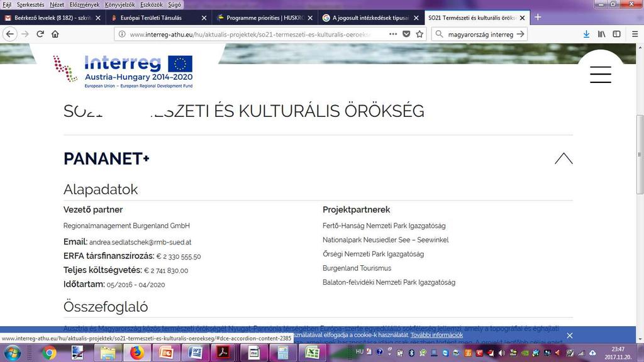Switch to Európai Területi Társulás tab
644x362 pixels.
[158, 18]
